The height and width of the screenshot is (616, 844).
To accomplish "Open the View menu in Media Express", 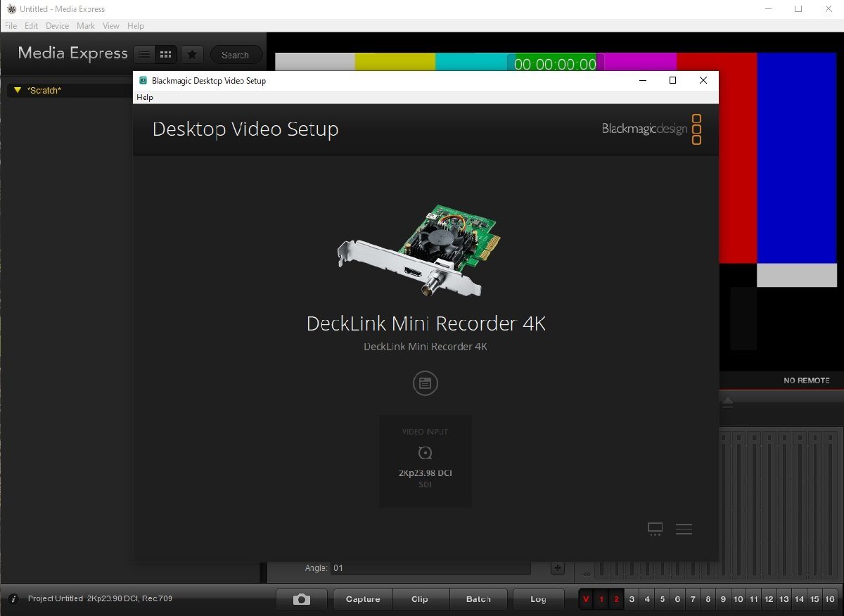I will (x=111, y=26).
